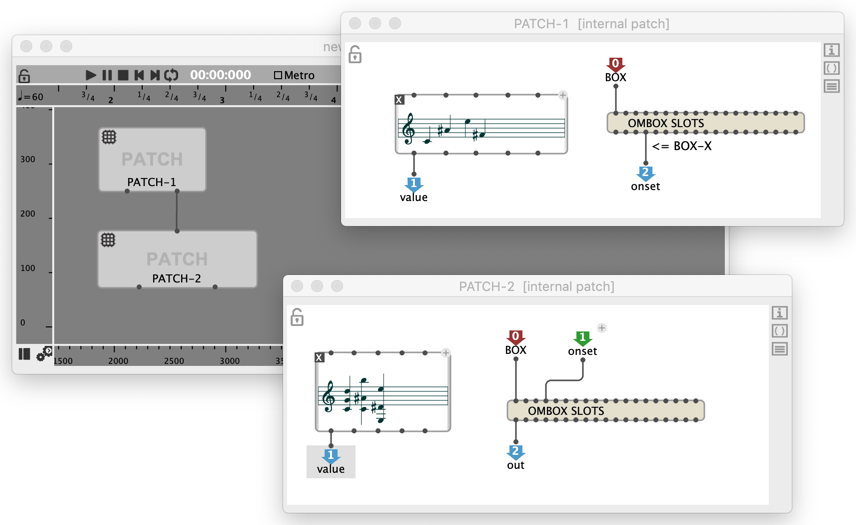Click measure 2 on the top metric ruler
856x525 pixels.
pos(110,100)
